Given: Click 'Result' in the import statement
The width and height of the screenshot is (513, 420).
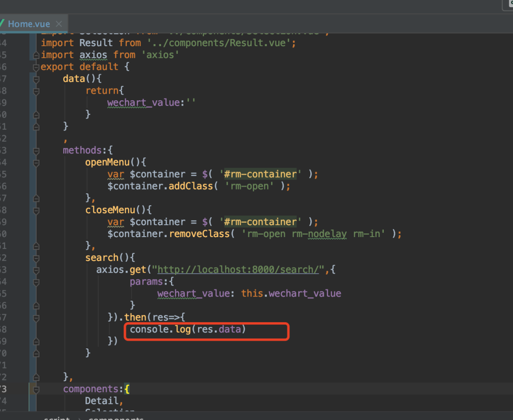Looking at the screenshot, I should (x=96, y=43).
